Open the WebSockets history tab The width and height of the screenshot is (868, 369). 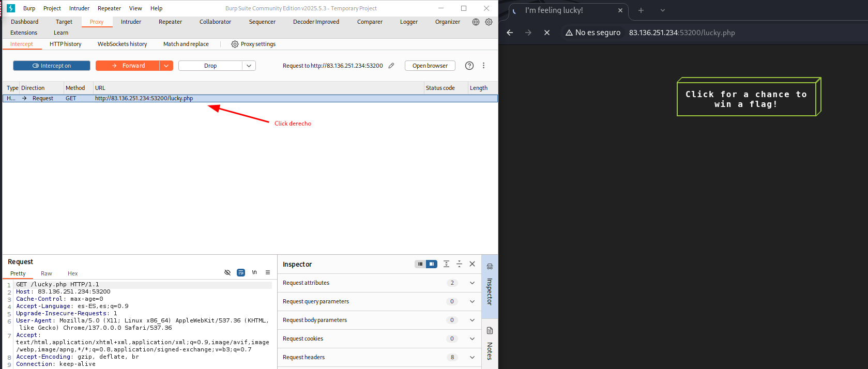click(123, 44)
